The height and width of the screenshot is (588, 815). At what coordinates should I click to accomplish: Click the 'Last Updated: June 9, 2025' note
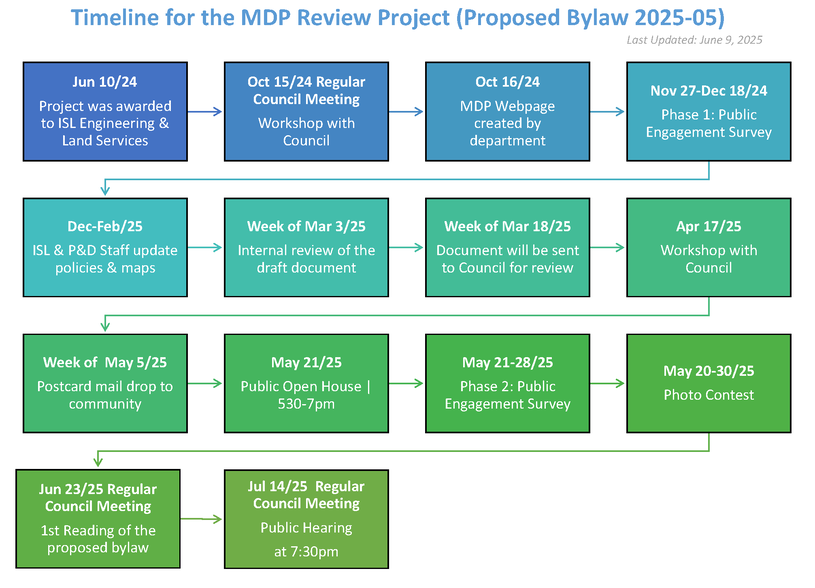(x=694, y=40)
